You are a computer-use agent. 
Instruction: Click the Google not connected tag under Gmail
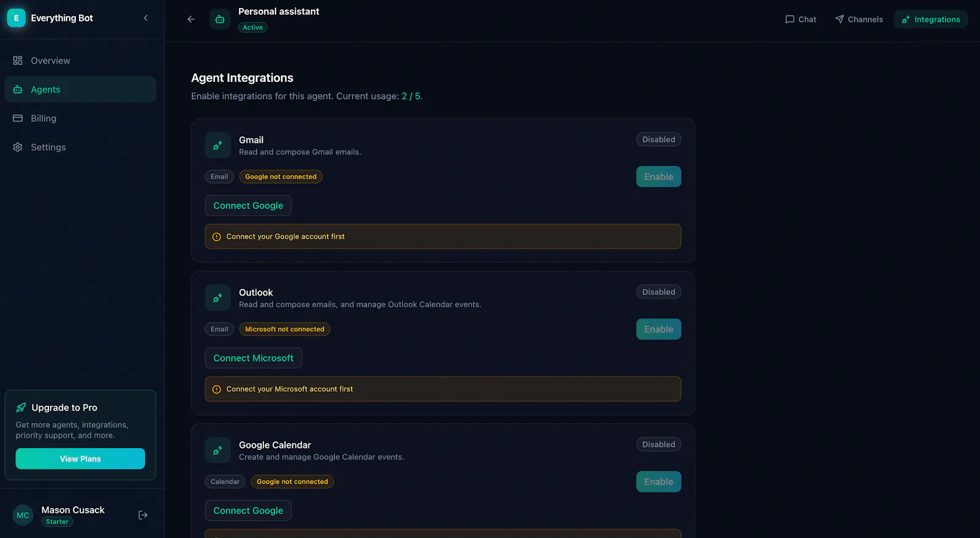(x=281, y=177)
